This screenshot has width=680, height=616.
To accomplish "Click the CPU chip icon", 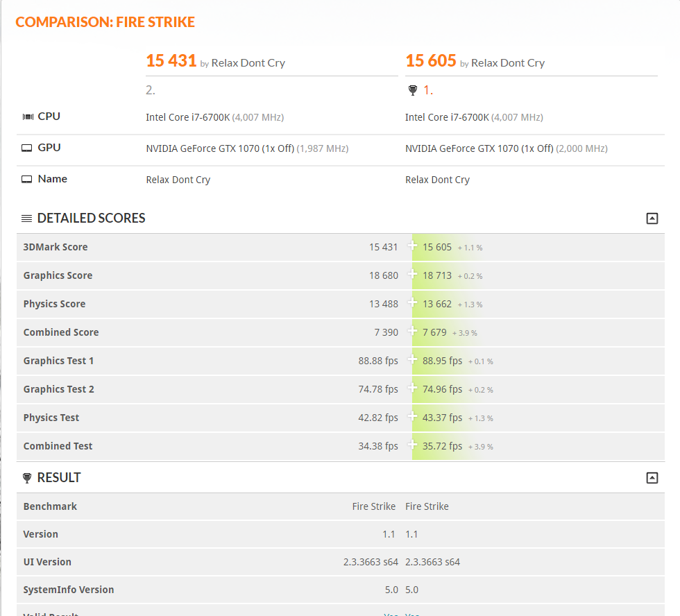I will pos(28,117).
